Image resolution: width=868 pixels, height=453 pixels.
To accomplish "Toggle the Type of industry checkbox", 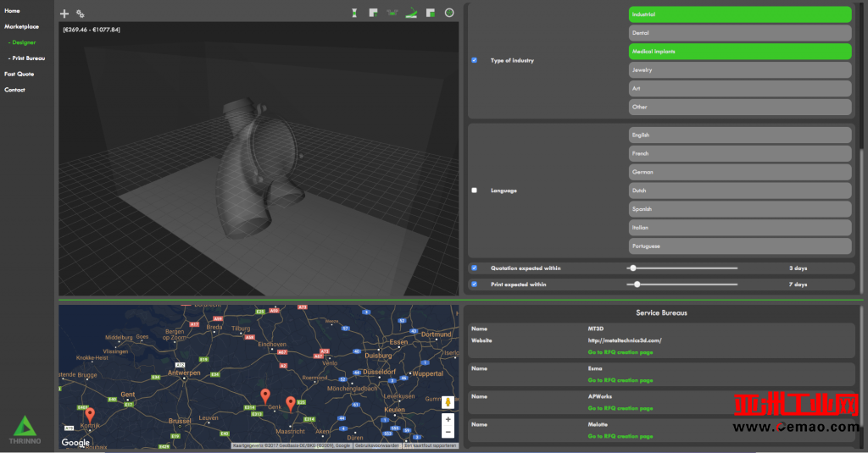I will [474, 60].
